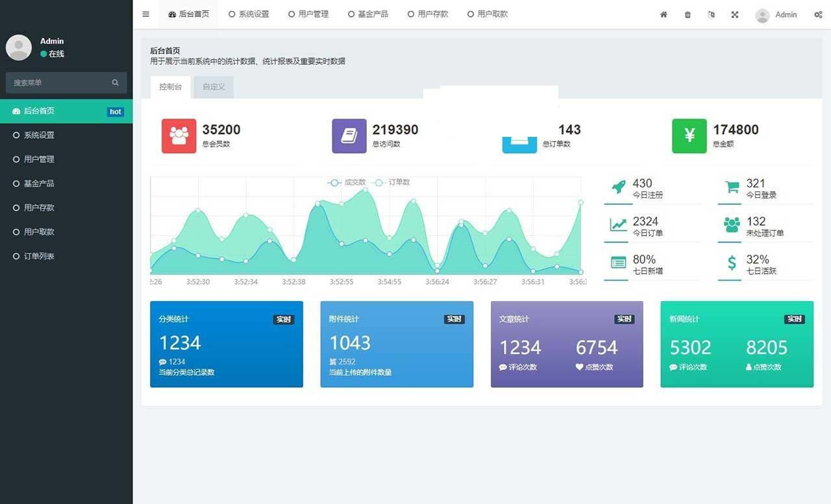Click the rocket icon for 今日注册
Screen dimensions: 831x504
(619, 187)
